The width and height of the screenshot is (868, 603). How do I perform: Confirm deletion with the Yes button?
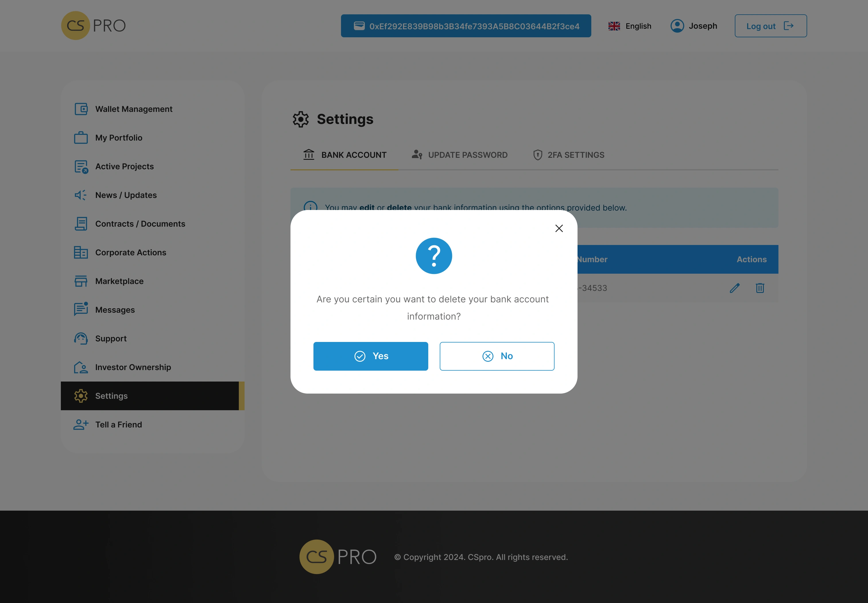[371, 356]
